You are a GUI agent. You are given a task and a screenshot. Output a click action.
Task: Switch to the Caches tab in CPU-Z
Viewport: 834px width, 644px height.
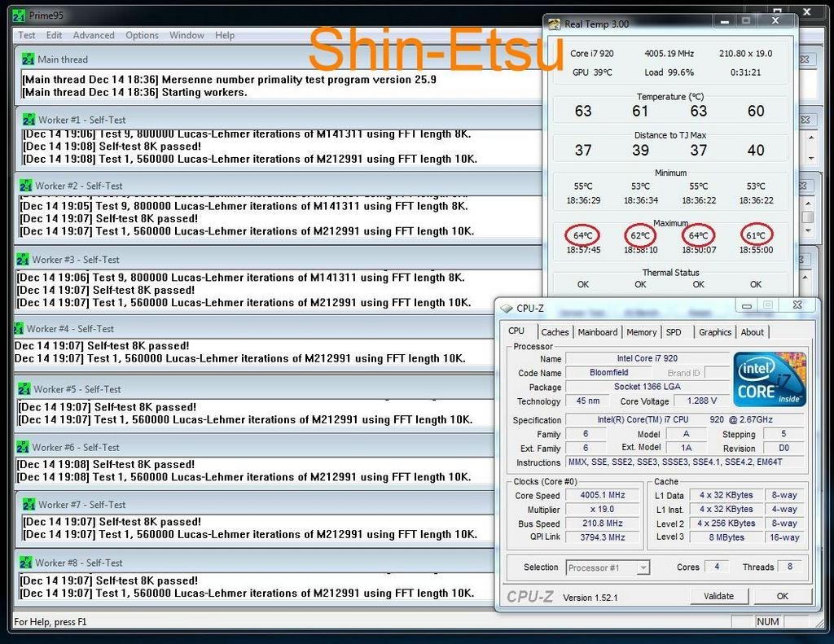click(555, 332)
